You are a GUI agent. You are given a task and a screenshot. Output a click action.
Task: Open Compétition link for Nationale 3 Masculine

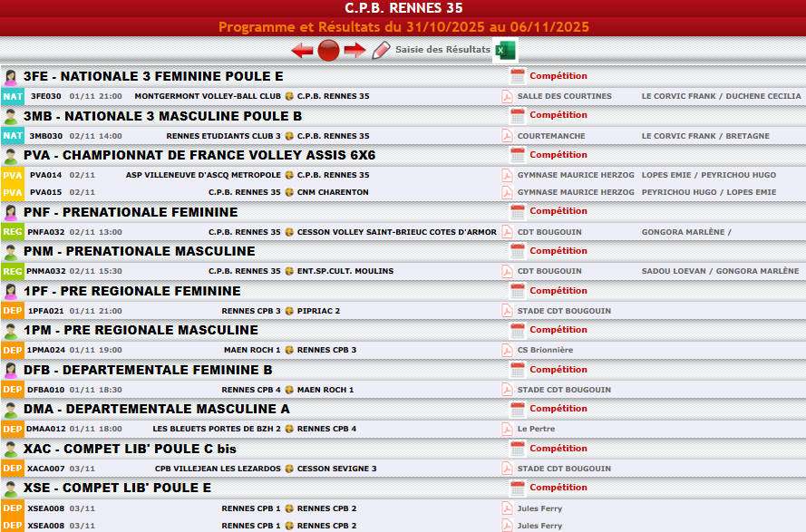(558, 115)
